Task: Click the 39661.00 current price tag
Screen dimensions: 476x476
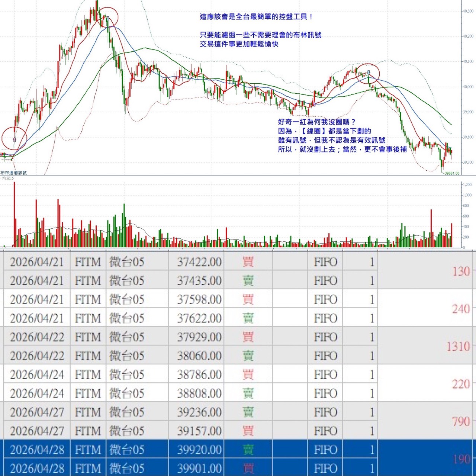Action: pyautogui.click(x=452, y=173)
